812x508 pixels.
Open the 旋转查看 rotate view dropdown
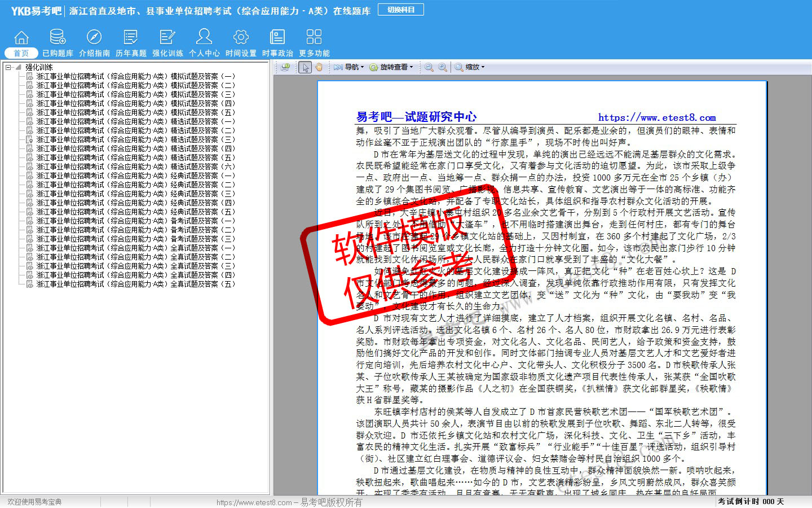point(391,67)
